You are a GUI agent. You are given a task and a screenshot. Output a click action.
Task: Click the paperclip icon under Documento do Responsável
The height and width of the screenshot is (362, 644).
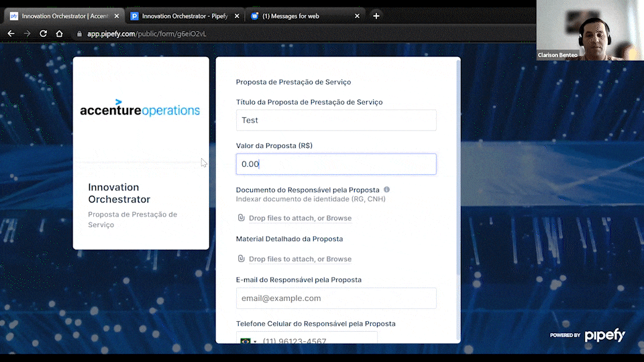click(241, 218)
